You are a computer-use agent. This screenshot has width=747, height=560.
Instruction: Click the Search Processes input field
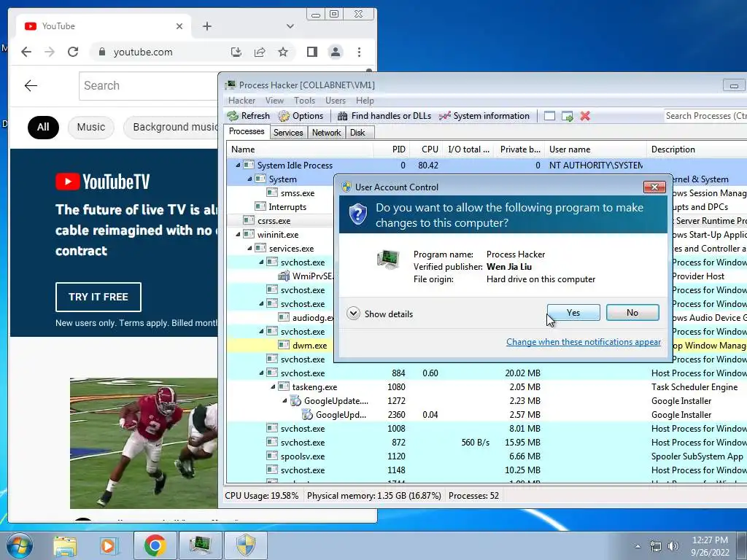click(705, 116)
